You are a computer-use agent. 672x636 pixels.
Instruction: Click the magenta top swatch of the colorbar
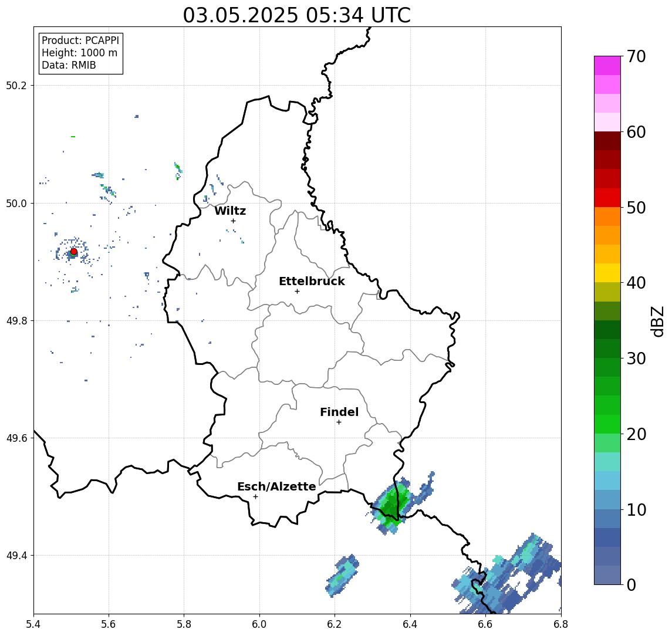[607, 65]
